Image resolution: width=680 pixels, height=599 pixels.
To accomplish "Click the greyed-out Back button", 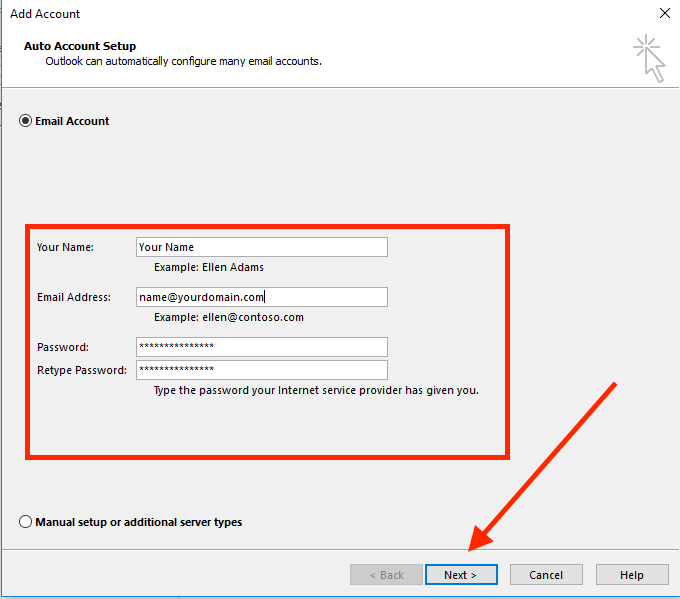I will [386, 575].
